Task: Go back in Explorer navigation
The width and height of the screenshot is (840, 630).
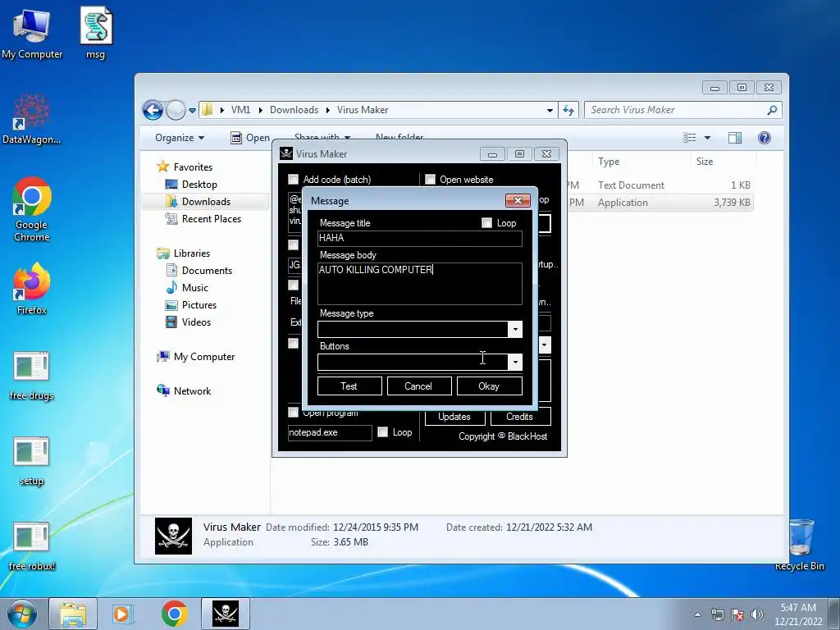Action: pos(153,111)
